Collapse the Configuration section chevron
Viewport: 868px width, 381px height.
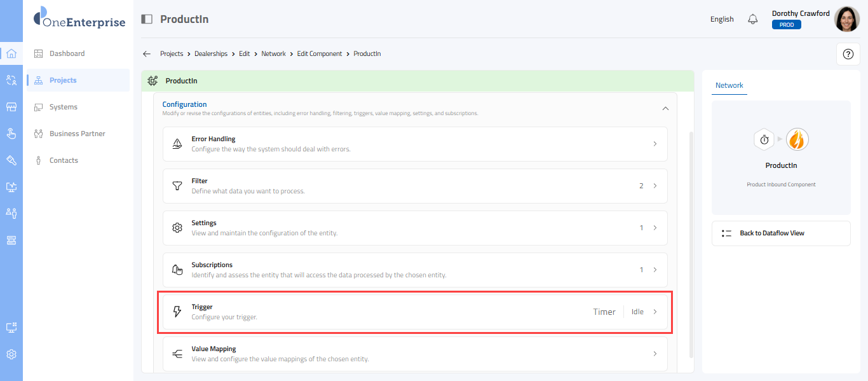tap(665, 108)
